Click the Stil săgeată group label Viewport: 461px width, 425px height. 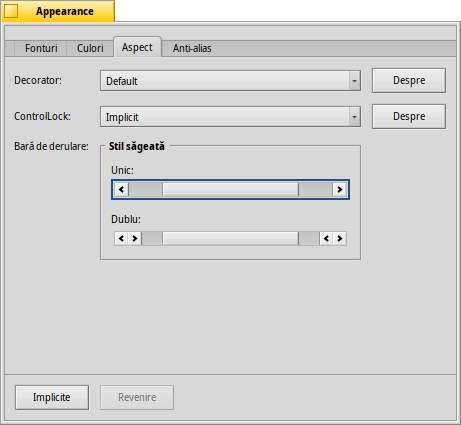click(137, 146)
